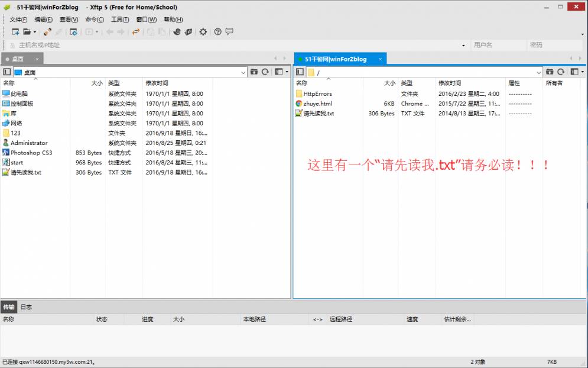The height and width of the screenshot is (368, 588).
Task: Open Options via the gear icon
Action: (x=203, y=32)
